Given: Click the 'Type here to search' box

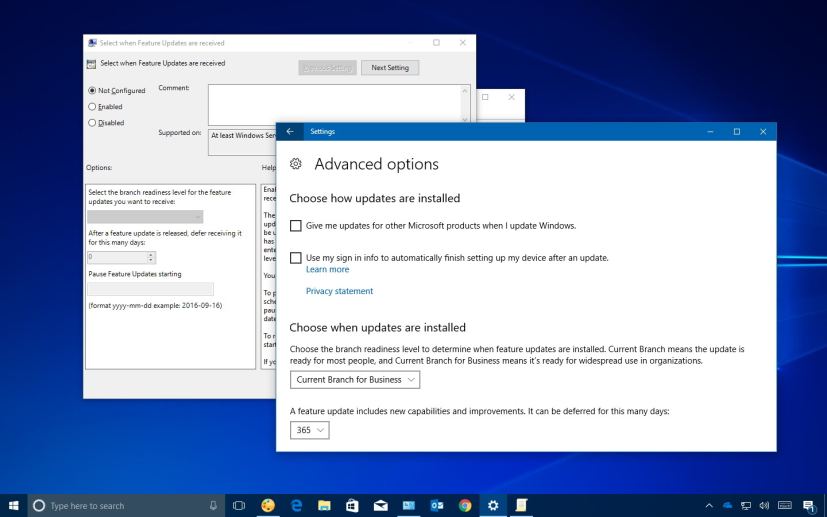Looking at the screenshot, I should coord(127,506).
